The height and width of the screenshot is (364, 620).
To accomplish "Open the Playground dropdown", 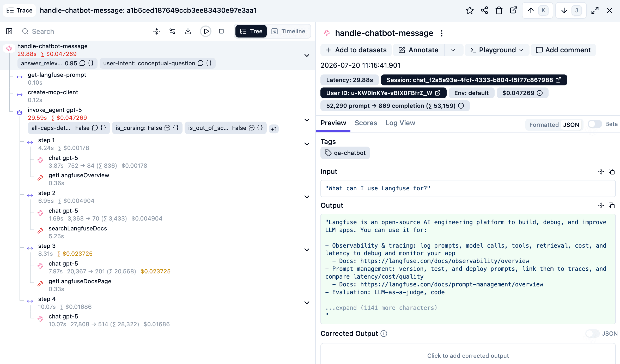I will (x=497, y=50).
